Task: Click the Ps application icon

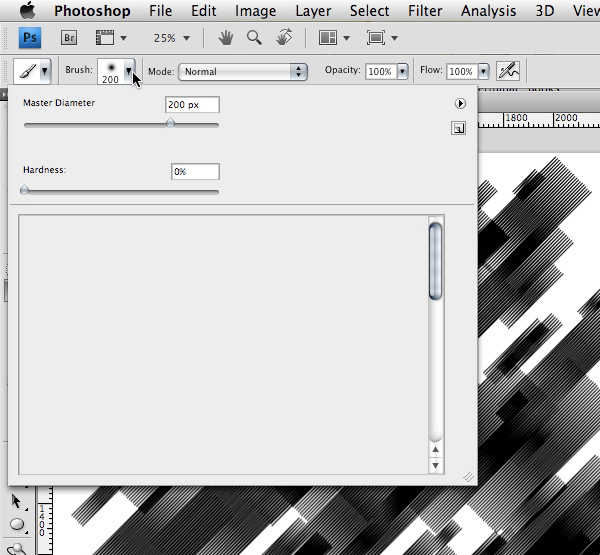Action: [x=30, y=38]
